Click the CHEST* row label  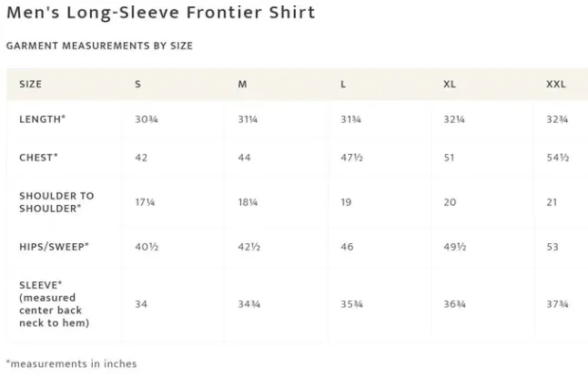tap(38, 157)
